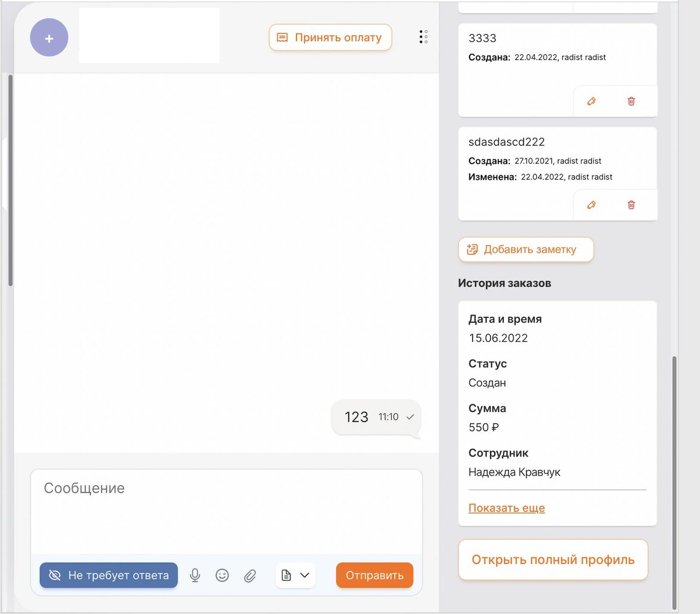
Task: Delete the sdasdascd222 note
Action: (x=631, y=205)
